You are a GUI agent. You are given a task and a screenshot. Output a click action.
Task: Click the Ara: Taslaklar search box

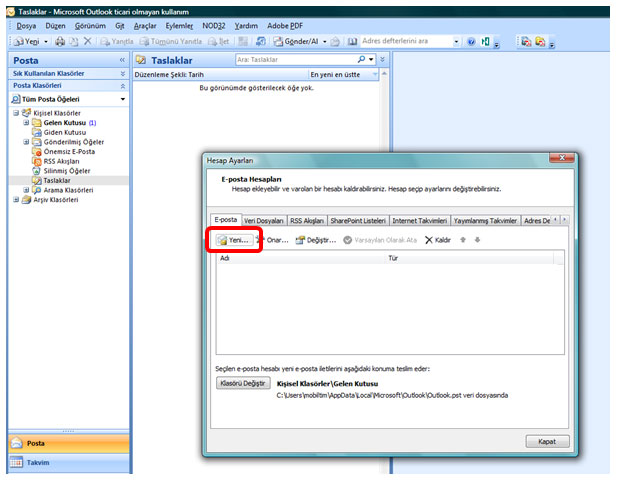296,60
